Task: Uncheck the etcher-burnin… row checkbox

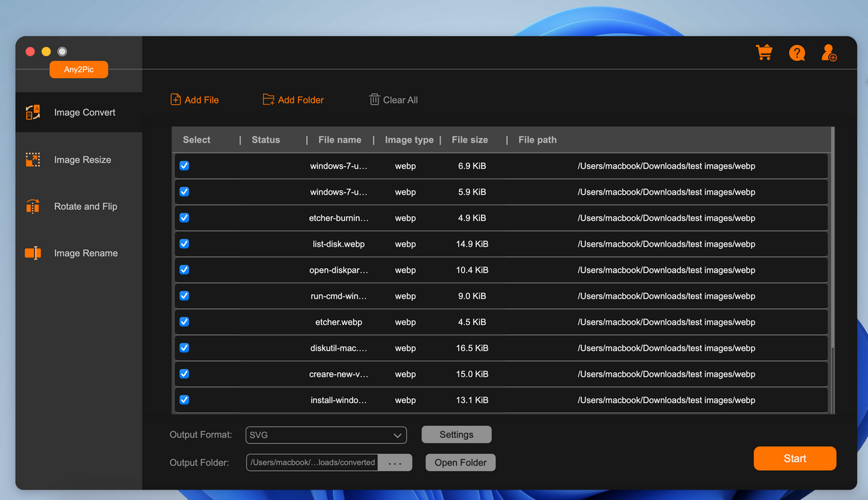Action: pyautogui.click(x=184, y=217)
